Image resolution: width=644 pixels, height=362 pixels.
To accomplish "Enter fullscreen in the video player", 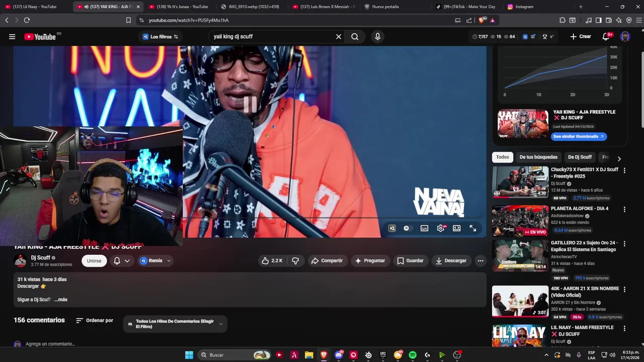I will click(473, 228).
